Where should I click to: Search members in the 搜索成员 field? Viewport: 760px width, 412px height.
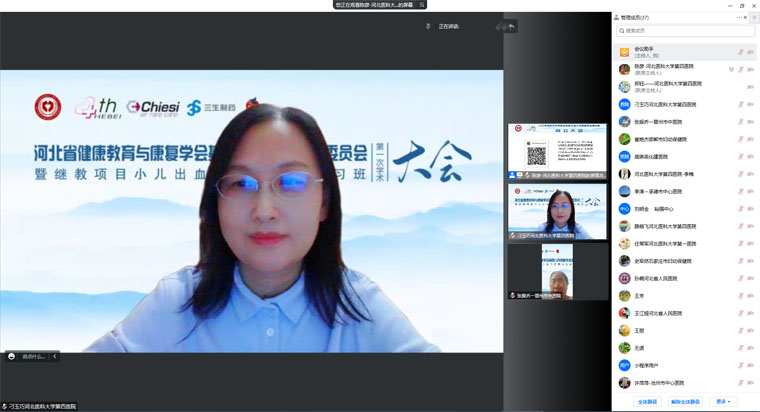(685, 31)
